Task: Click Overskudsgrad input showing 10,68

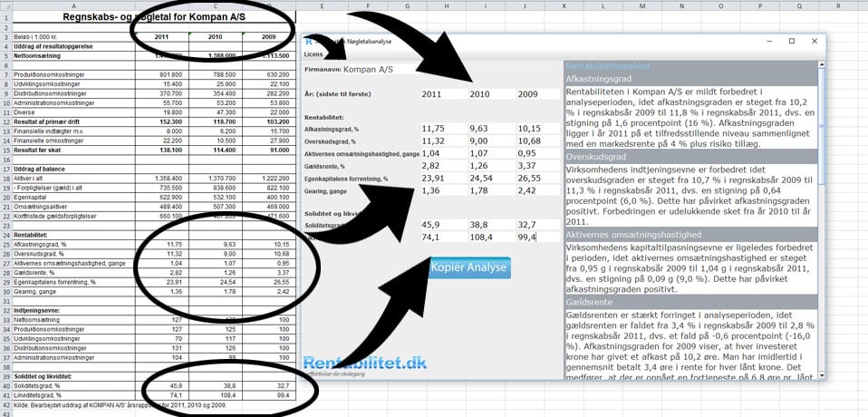Action: pyautogui.click(x=536, y=141)
